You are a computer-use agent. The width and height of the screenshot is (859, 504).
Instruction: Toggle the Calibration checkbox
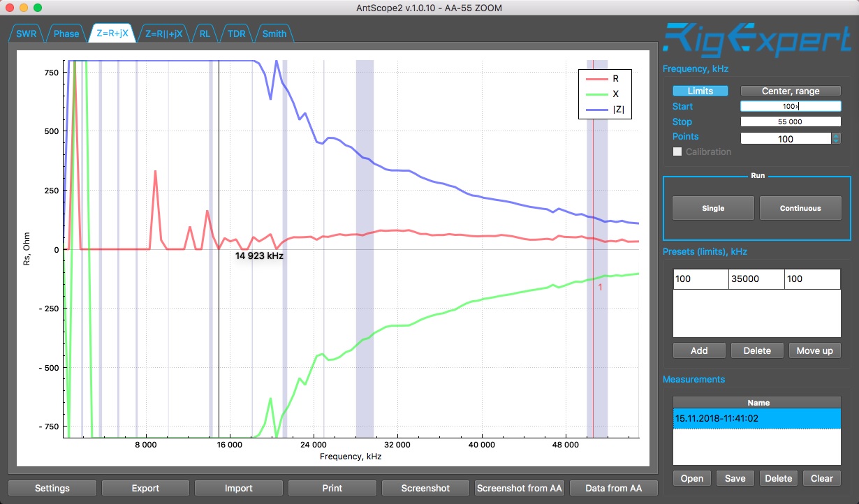coord(677,151)
